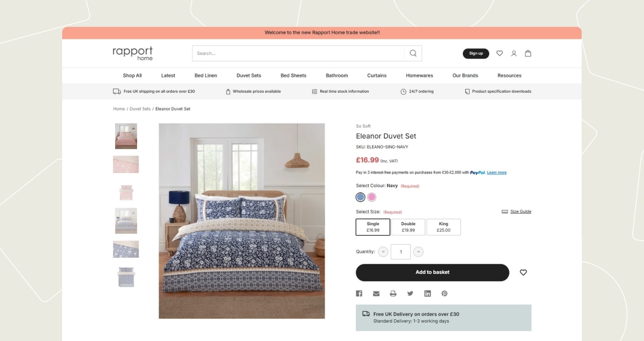This screenshot has height=341, width=644.
Task: Open the wishlist heart in header
Action: point(500,53)
